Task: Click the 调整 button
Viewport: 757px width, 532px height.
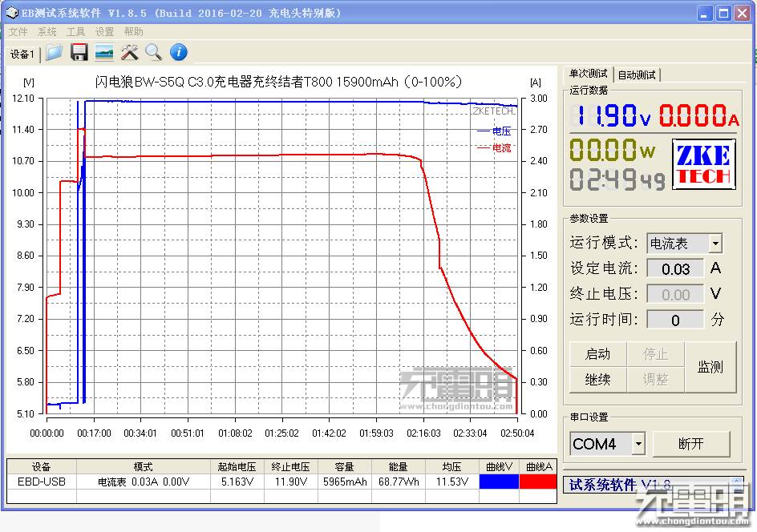Action: click(x=655, y=380)
